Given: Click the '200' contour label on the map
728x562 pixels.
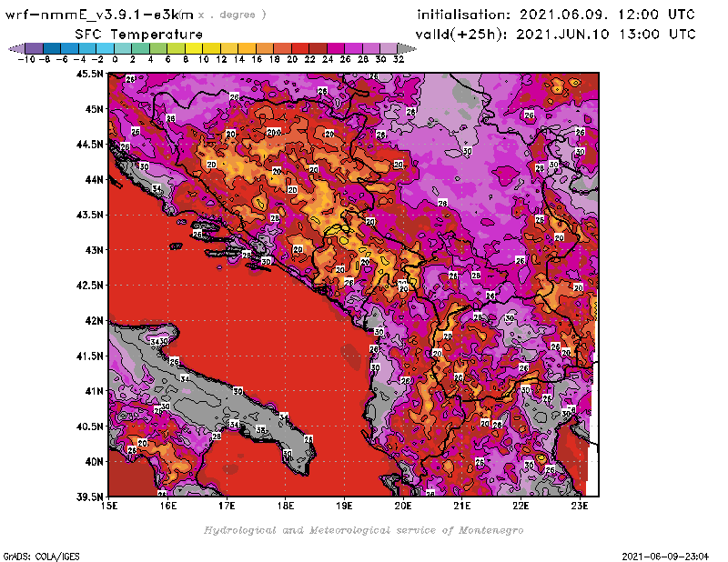Looking at the screenshot, I should click(274, 132).
